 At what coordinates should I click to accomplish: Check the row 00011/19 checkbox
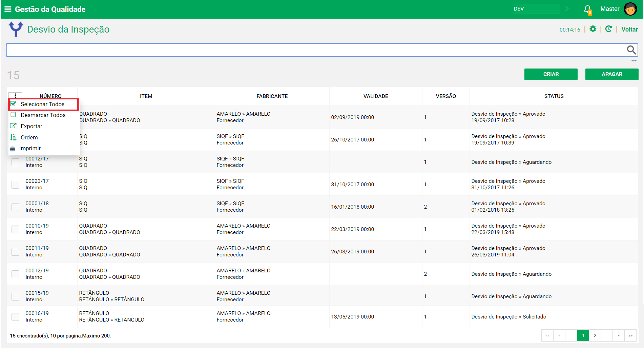(x=16, y=252)
